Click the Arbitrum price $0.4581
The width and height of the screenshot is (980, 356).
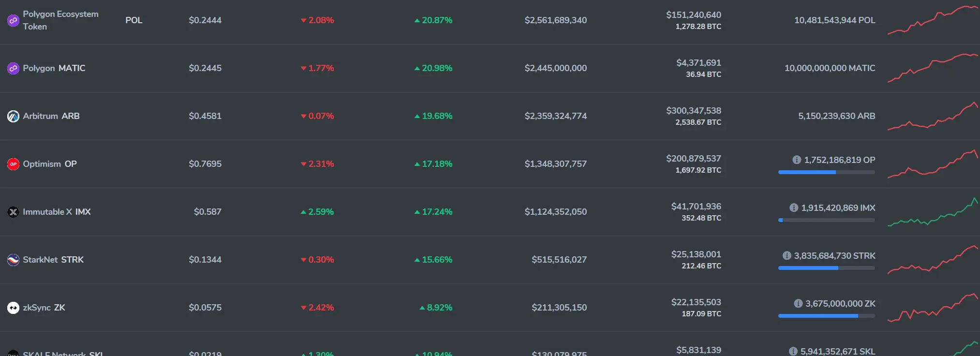(x=205, y=116)
